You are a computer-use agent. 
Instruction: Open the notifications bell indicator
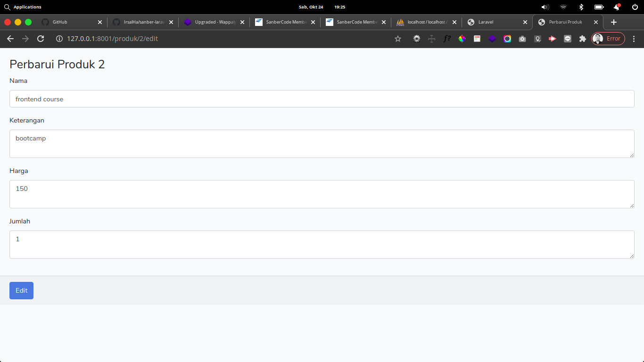tap(617, 7)
